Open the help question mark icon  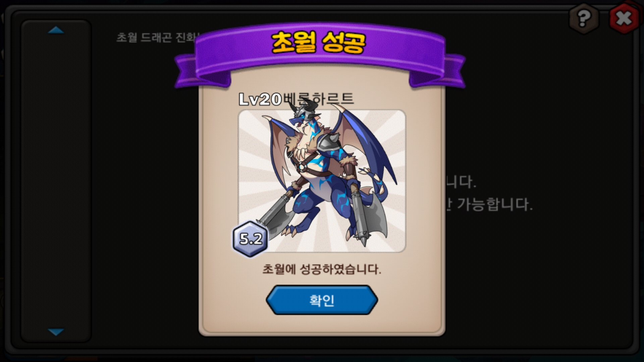click(584, 18)
